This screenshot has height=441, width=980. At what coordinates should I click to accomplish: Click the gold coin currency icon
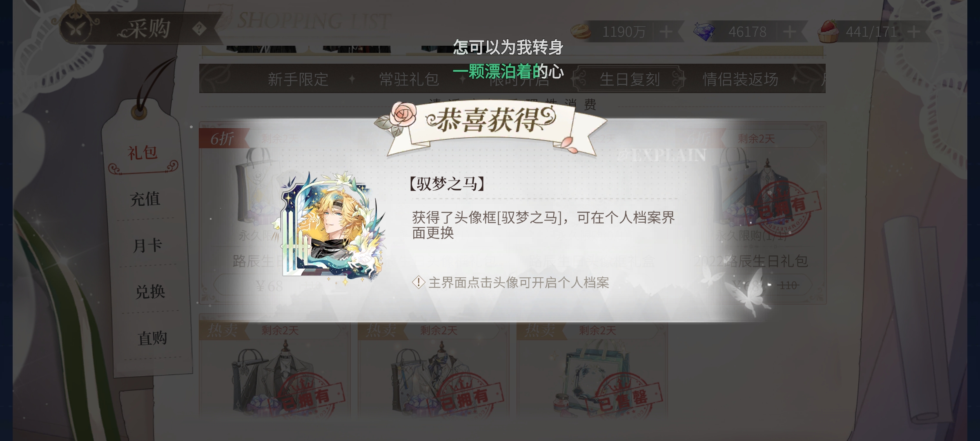(x=581, y=31)
